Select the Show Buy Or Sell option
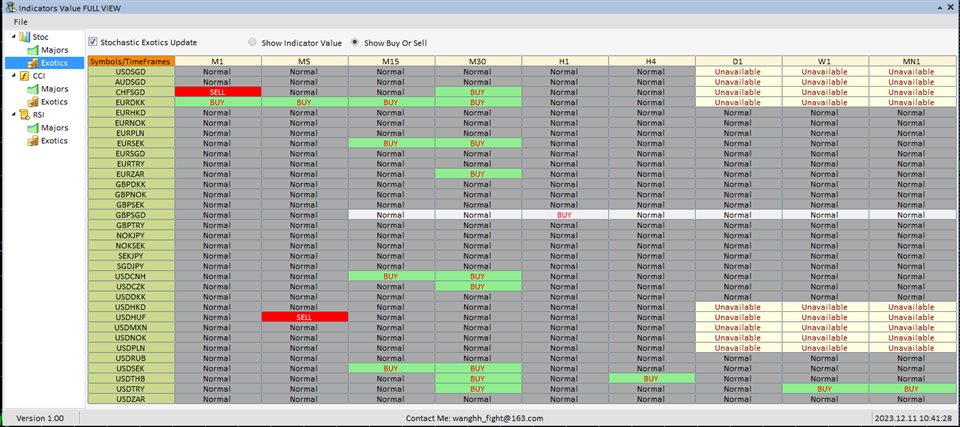 (355, 43)
